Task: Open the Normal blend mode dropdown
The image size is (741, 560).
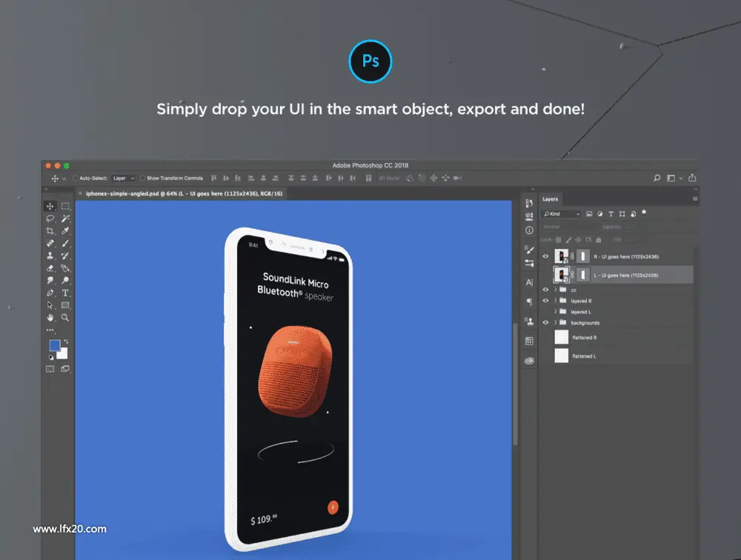Action: [x=569, y=227]
